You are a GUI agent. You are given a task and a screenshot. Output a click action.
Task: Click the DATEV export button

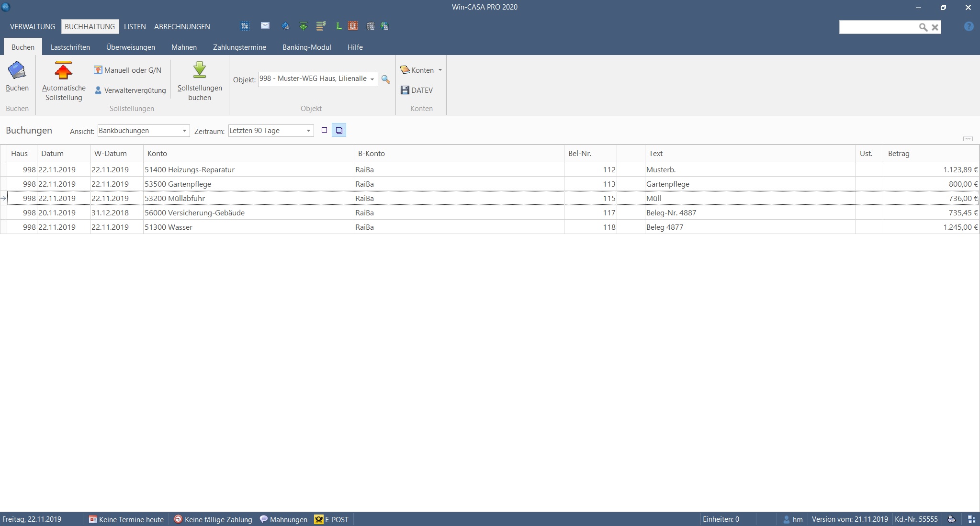pos(417,90)
